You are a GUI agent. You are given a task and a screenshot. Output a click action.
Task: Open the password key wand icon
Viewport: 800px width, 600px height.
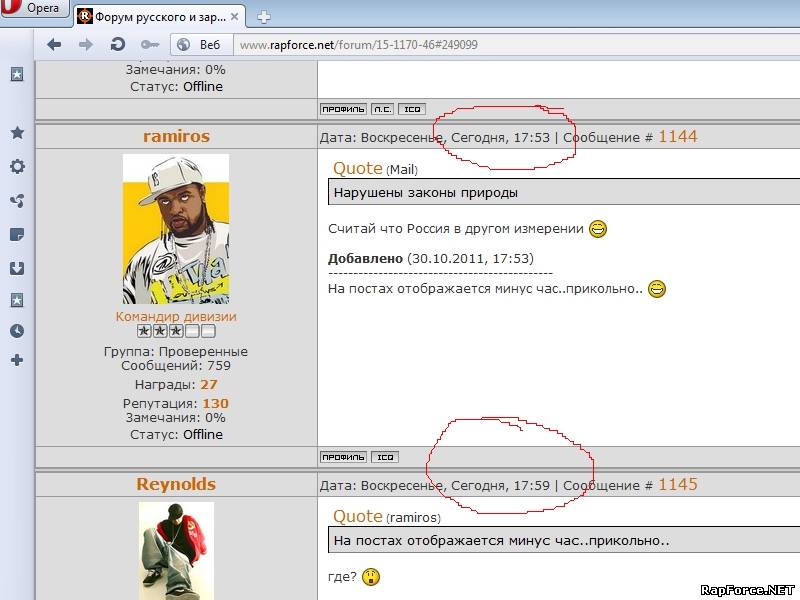[x=150, y=45]
